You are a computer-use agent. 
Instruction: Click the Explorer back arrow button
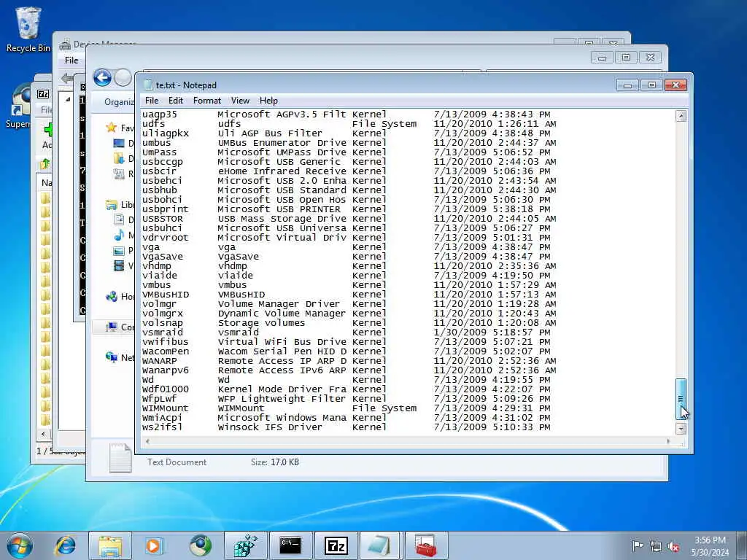[x=102, y=77]
